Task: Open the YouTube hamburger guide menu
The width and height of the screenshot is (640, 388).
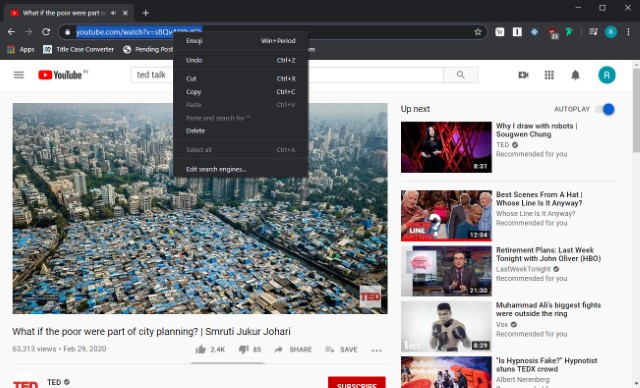Action: pyautogui.click(x=19, y=75)
